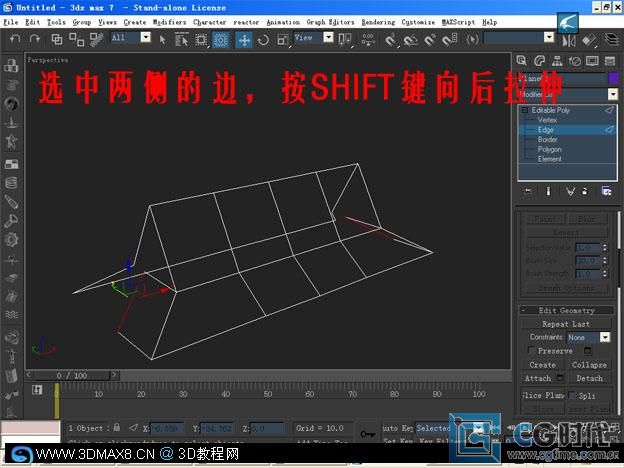The width and height of the screenshot is (624, 468).
Task: Switch to the Create command panel tab
Action: click(x=521, y=61)
